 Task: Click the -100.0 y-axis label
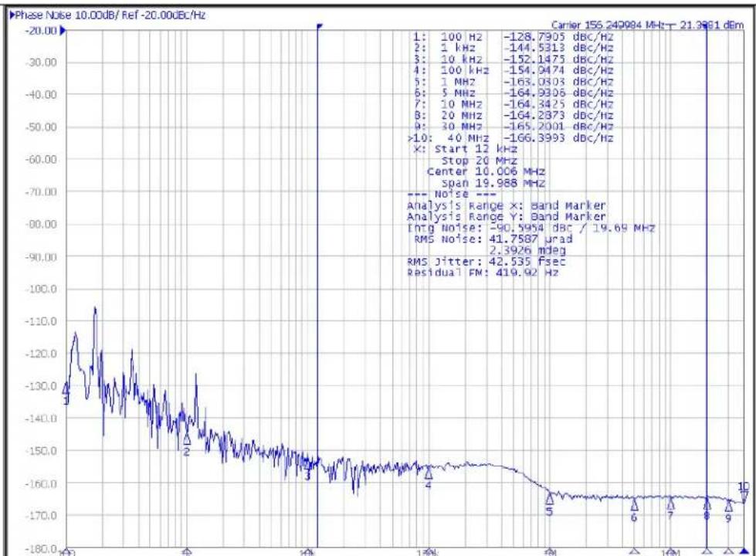tap(41, 290)
